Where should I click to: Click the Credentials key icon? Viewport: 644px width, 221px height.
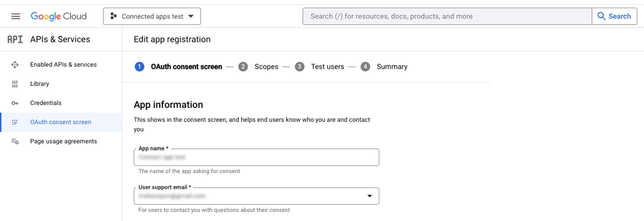(x=15, y=103)
